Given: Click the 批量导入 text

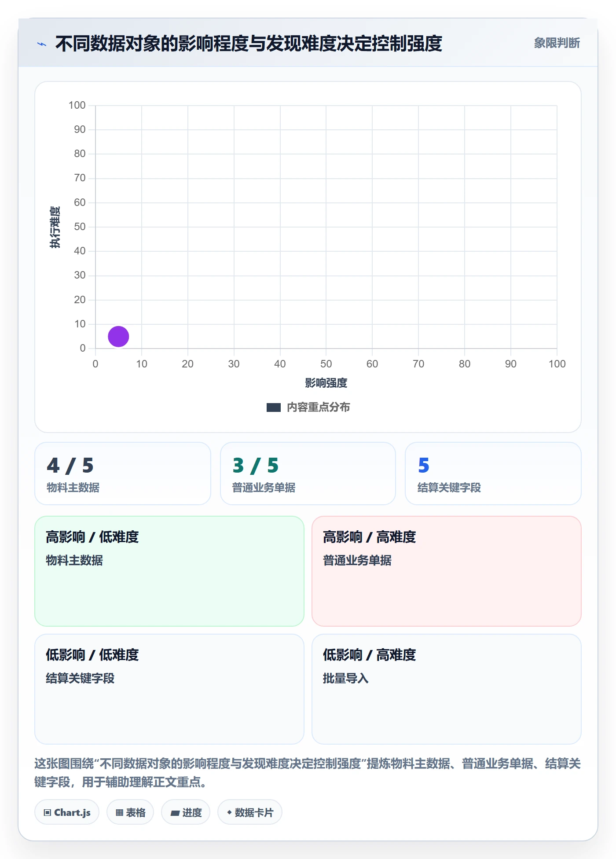Looking at the screenshot, I should click(x=345, y=678).
